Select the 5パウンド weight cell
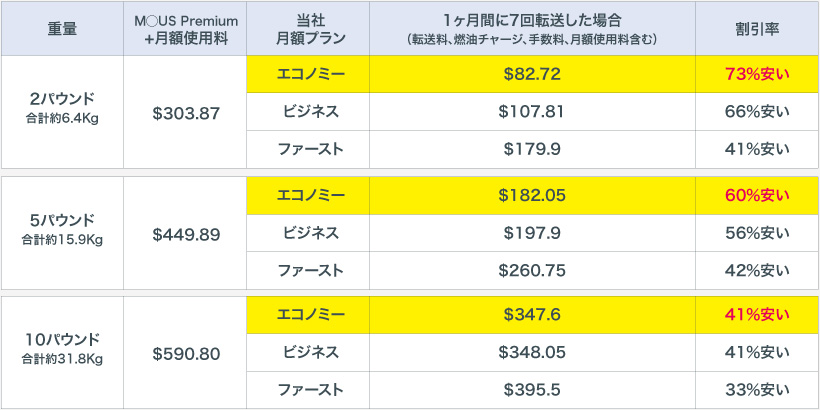Screen dimensions: 820x410 pyautogui.click(x=61, y=230)
